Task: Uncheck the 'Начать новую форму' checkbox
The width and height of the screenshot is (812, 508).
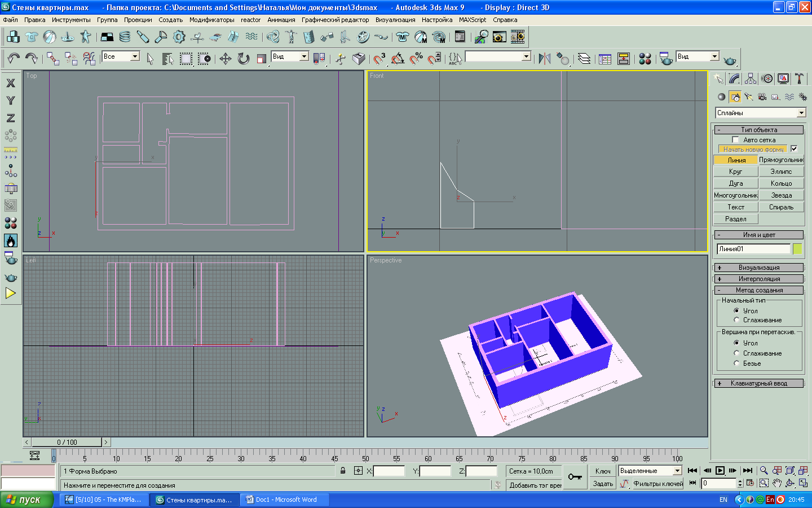Action: click(x=795, y=149)
